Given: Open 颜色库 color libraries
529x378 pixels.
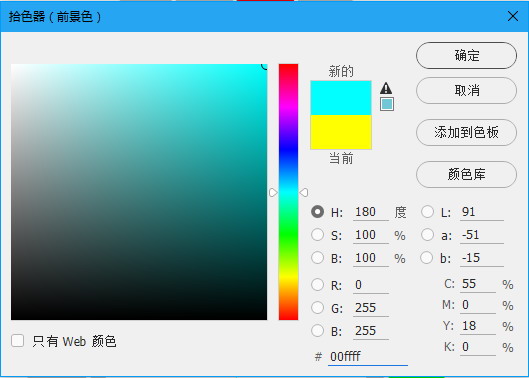Looking at the screenshot, I should click(466, 174).
